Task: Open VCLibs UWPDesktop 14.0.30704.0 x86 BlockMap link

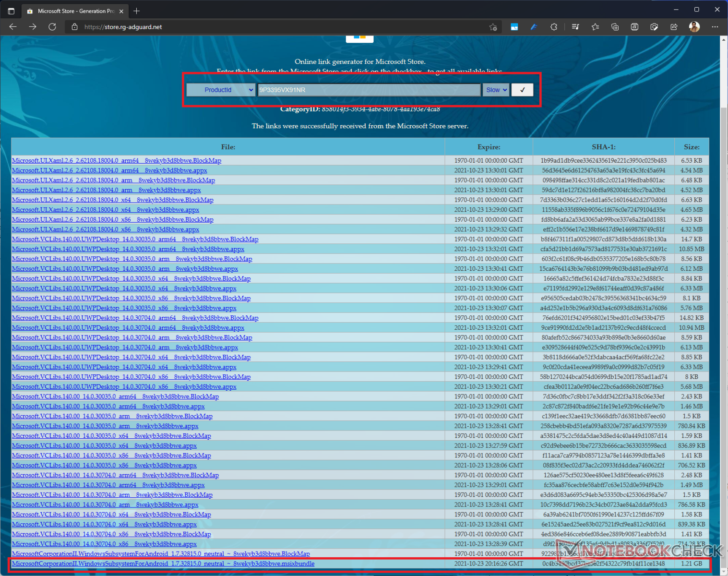Action: (x=131, y=377)
